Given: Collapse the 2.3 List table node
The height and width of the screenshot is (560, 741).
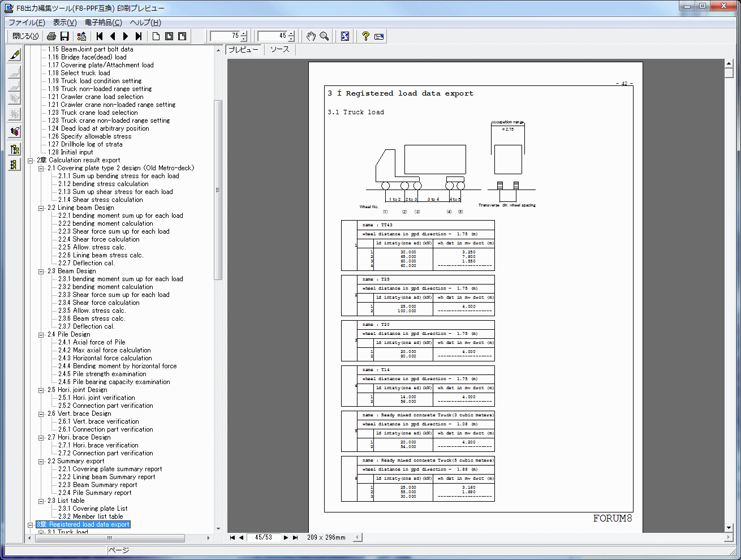Looking at the screenshot, I should [41, 501].
